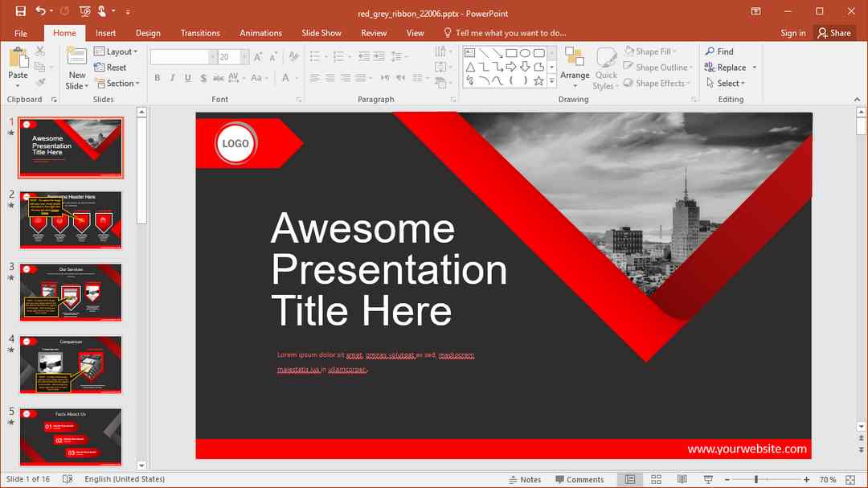The height and width of the screenshot is (488, 868).
Task: Align text left
Action: (x=315, y=78)
